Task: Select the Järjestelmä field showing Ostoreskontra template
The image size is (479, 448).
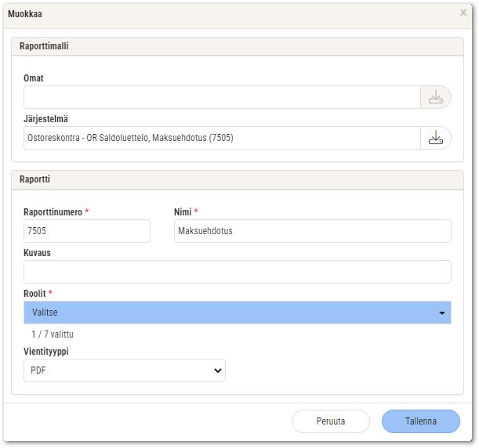Action: pos(222,138)
